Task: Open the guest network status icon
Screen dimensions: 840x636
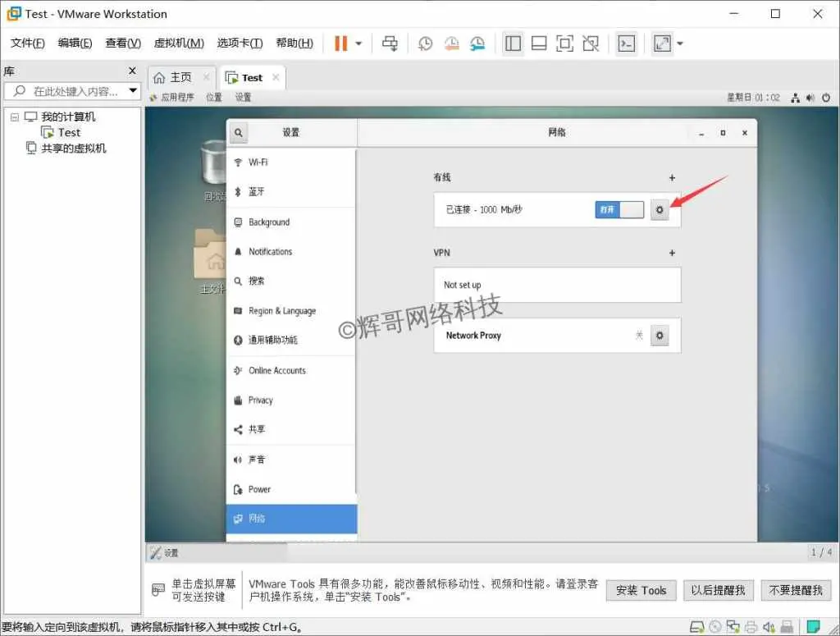Action: pyautogui.click(x=795, y=98)
